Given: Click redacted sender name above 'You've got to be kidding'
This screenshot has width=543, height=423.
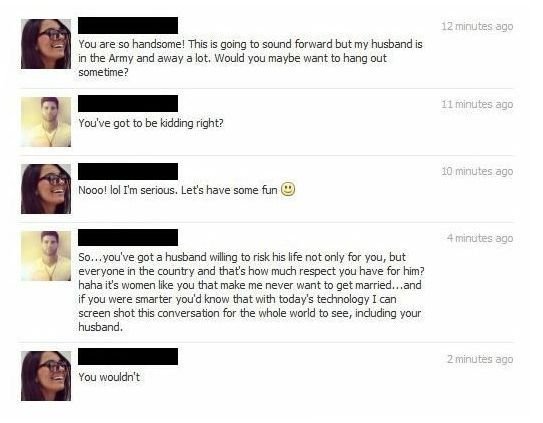Looking at the screenshot, I should (x=128, y=103).
